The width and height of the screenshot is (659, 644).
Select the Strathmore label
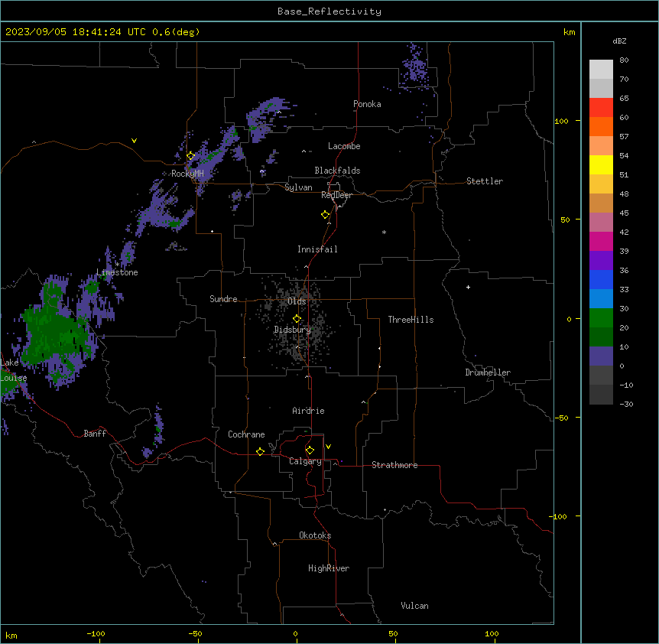(394, 465)
